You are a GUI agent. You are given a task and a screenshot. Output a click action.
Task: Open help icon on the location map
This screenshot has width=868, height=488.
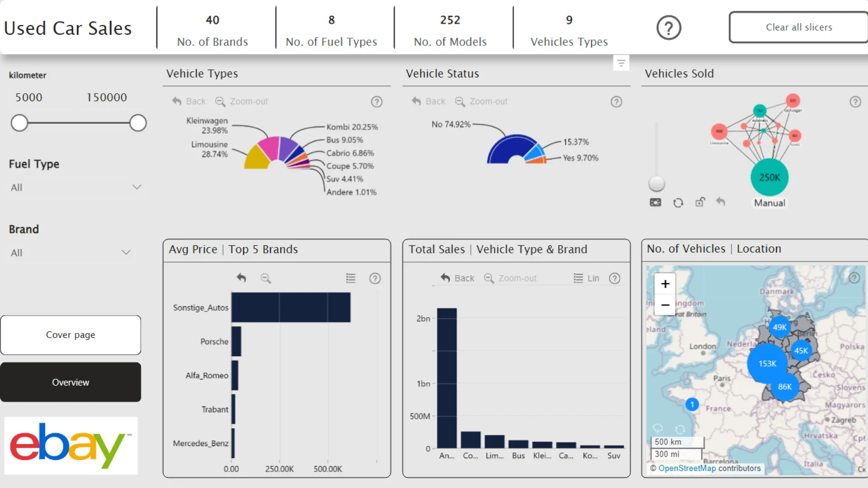click(x=854, y=278)
